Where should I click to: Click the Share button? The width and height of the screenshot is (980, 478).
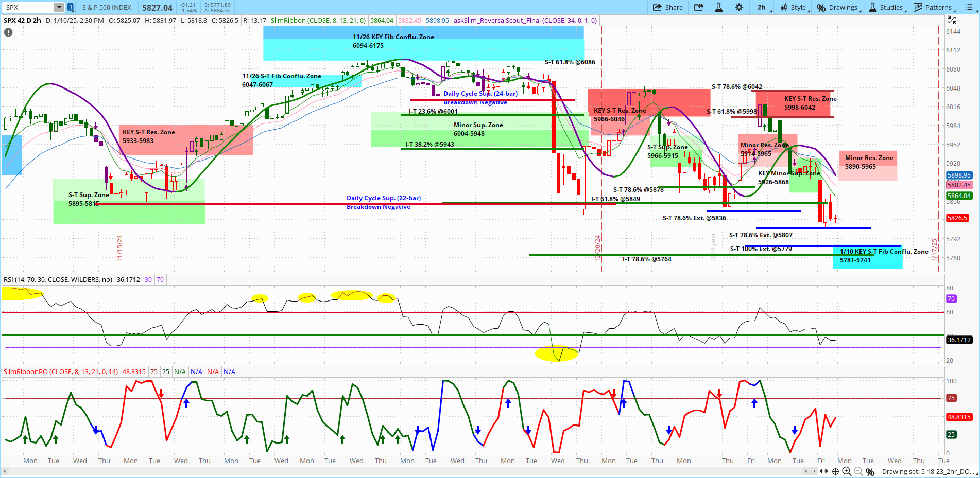(668, 7)
